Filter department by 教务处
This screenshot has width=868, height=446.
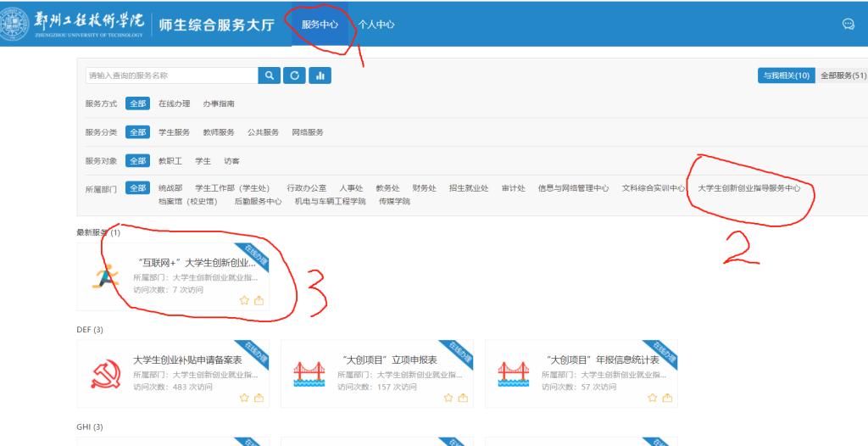[x=387, y=188]
